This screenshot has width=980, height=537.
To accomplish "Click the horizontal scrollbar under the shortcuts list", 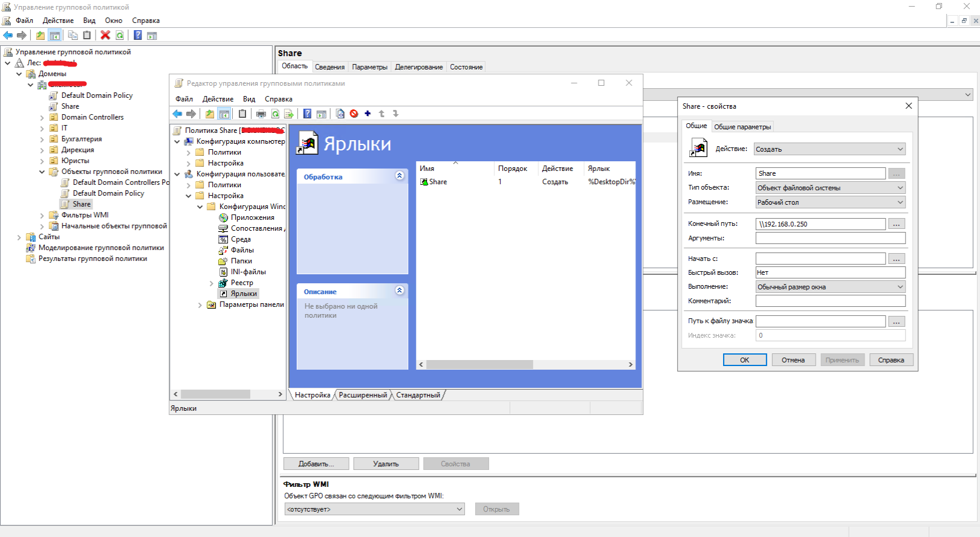I will click(526, 365).
